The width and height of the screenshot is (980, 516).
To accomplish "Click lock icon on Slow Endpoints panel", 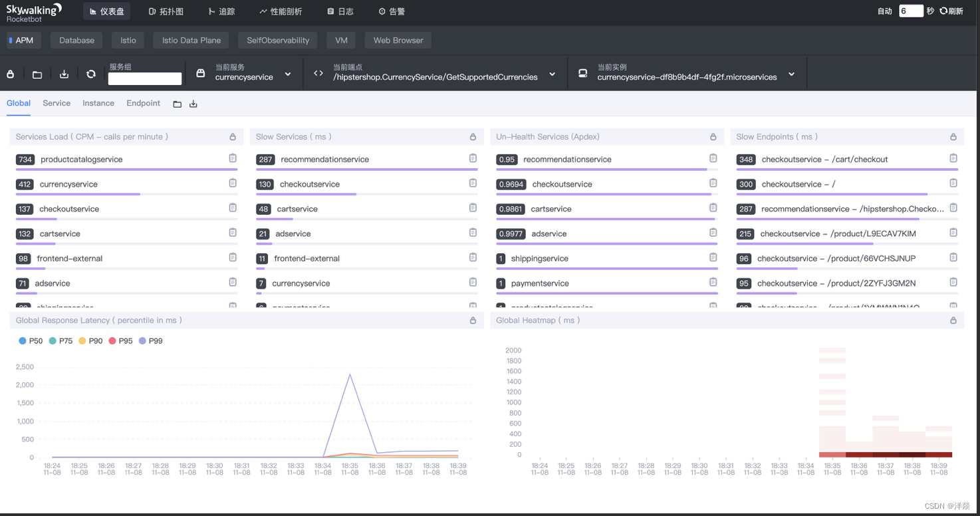I will 953,137.
